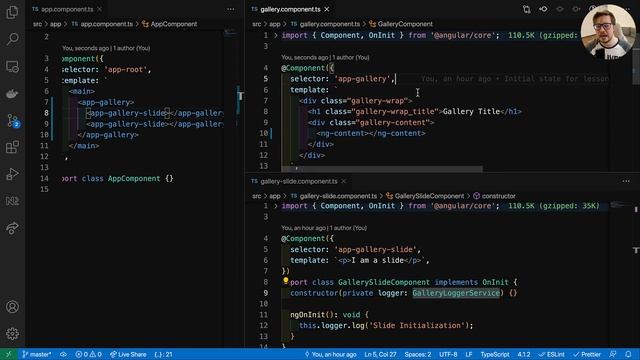The image size is (640, 360).
Task: Close the gallery.component.ts tab
Action: click(x=327, y=9)
